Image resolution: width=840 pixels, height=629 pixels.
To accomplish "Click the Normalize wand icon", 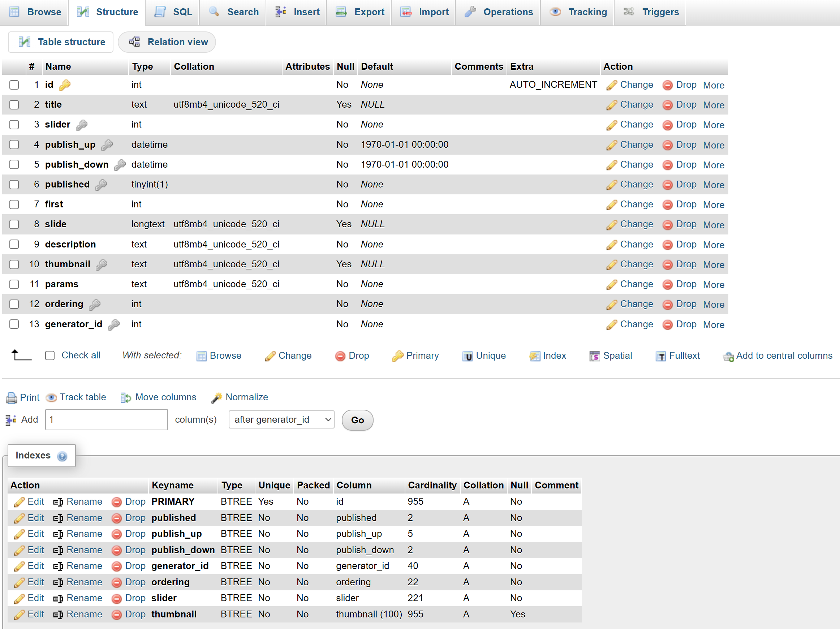I will click(x=216, y=398).
